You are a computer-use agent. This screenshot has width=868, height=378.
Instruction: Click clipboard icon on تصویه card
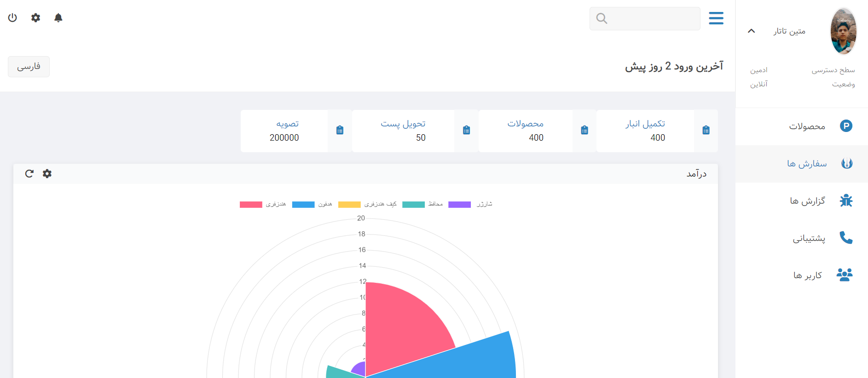point(340,131)
